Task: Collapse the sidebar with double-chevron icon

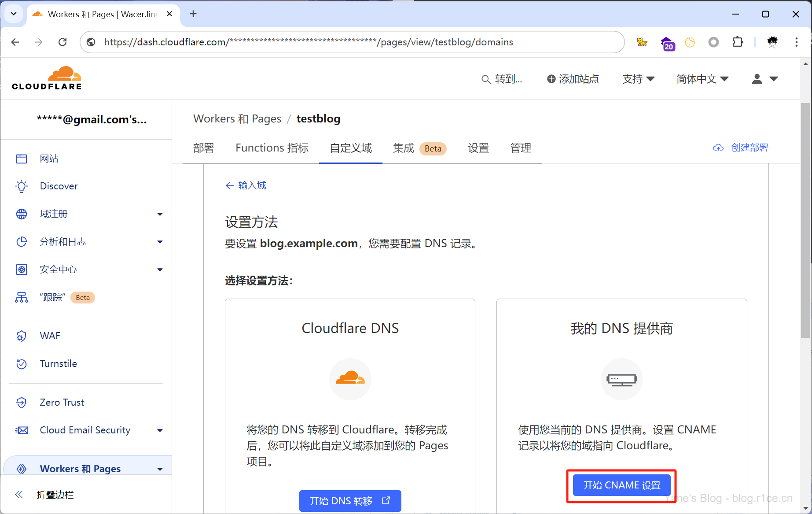Action: click(x=19, y=495)
